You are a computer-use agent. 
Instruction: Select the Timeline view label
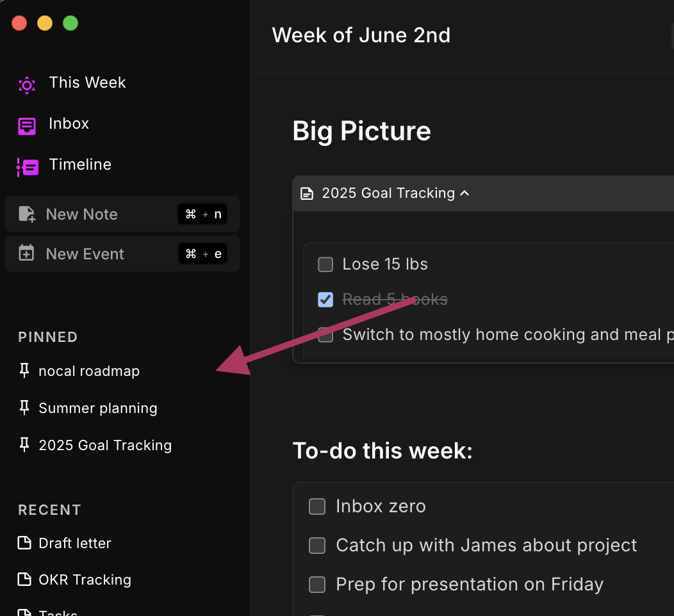[80, 165]
